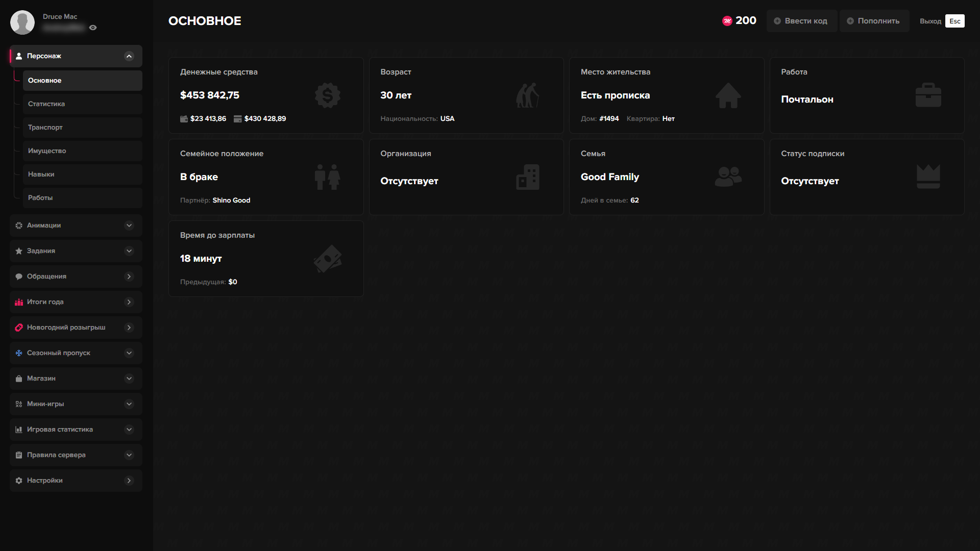Click the briefcase icon in the Работа card

pos(928,95)
